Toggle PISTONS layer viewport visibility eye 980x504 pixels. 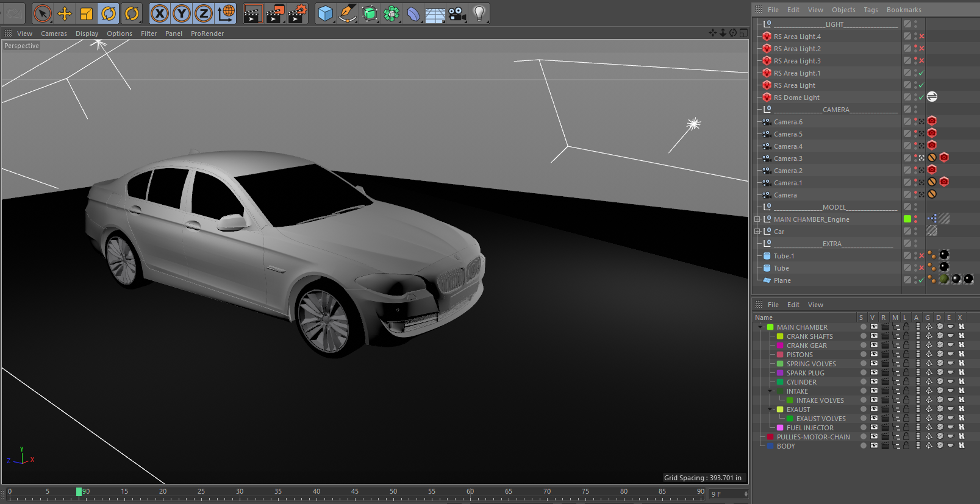(x=874, y=354)
